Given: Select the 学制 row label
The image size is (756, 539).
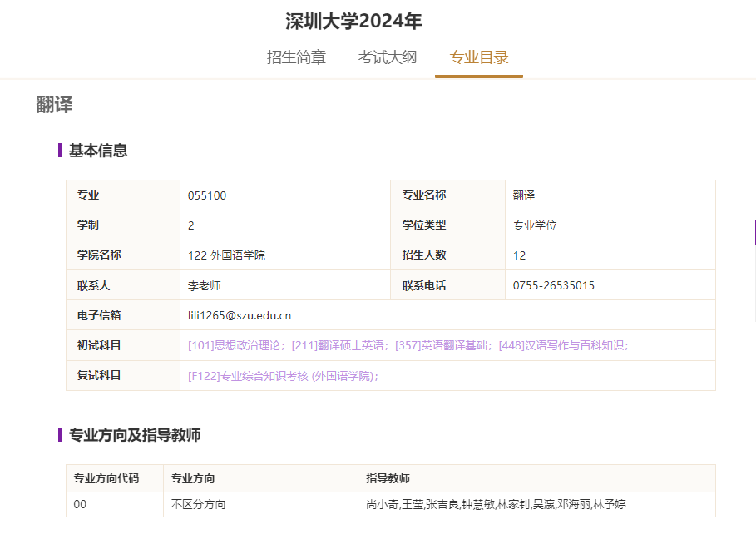Looking at the screenshot, I should coord(88,225).
